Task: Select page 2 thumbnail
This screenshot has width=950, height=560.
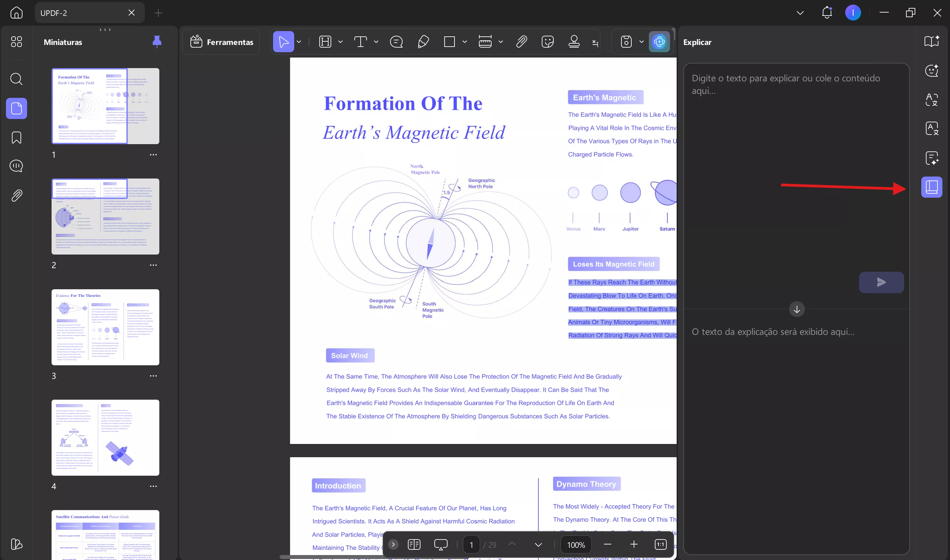Action: [x=105, y=217]
